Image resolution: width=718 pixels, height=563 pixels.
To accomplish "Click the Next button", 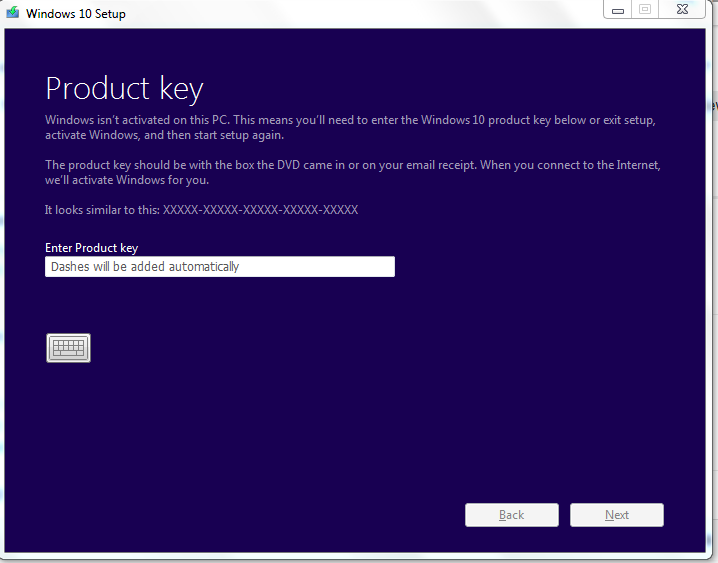I will (616, 515).
